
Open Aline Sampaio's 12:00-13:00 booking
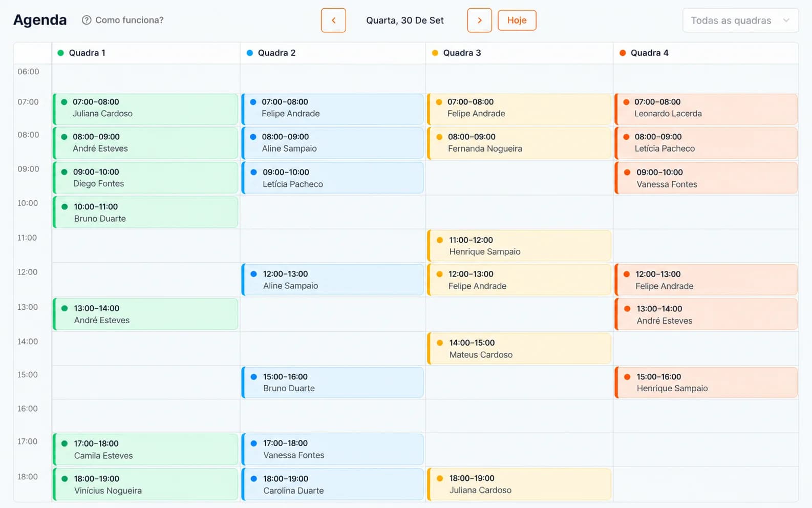pyautogui.click(x=332, y=280)
